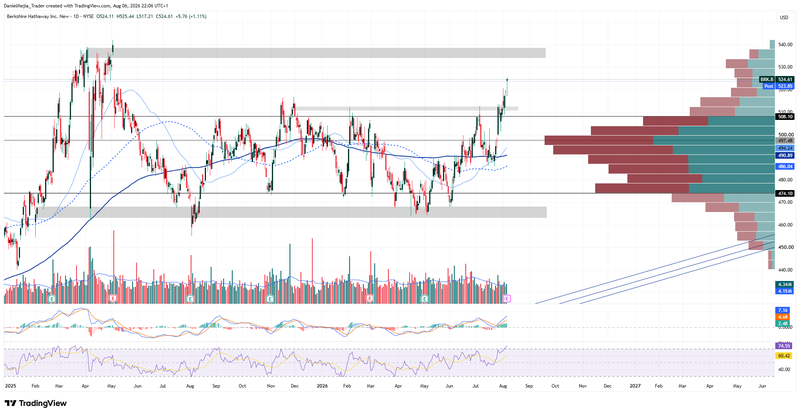Click the C524.61 close value in header

point(164,16)
